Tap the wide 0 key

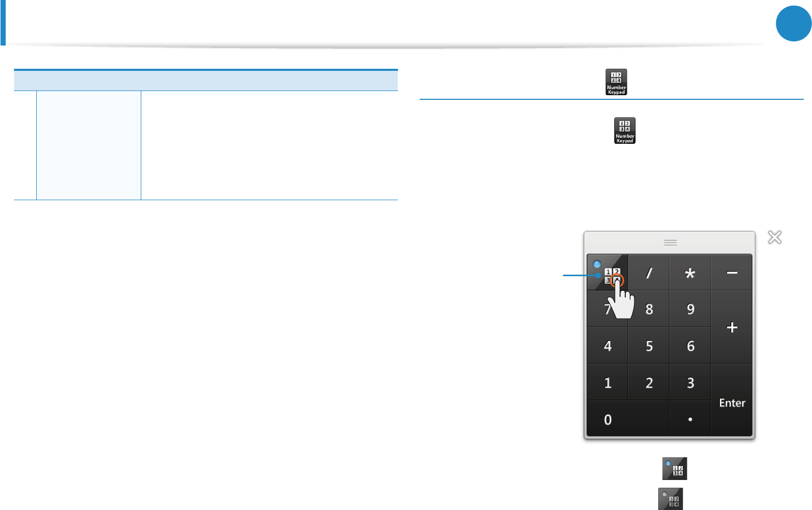pos(628,418)
